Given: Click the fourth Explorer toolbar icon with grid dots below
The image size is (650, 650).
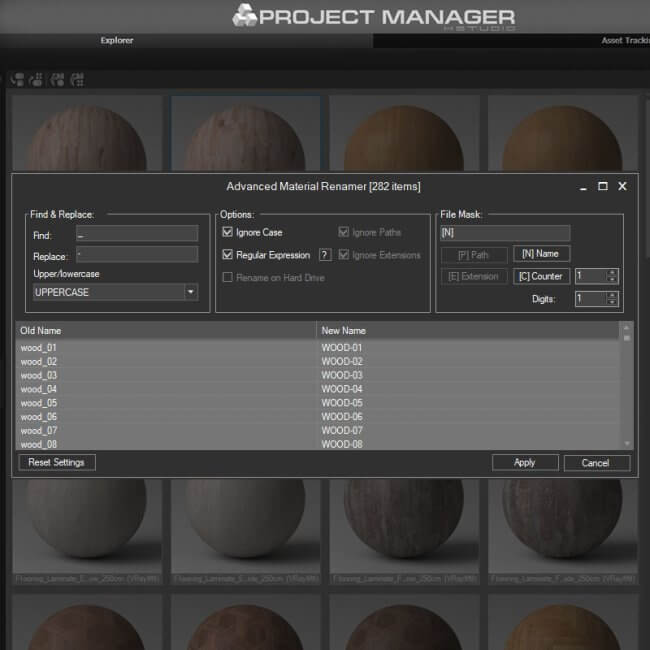Looking at the screenshot, I should tap(77, 79).
